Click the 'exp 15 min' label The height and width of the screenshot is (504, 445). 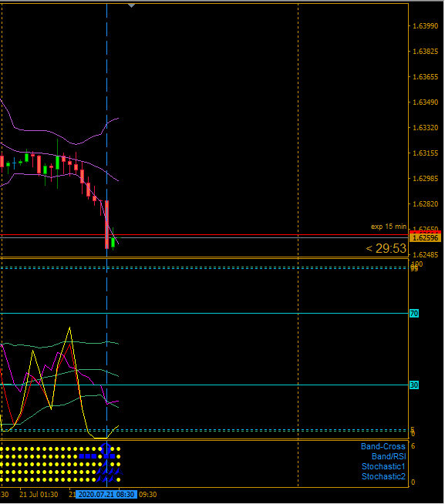[389, 227]
